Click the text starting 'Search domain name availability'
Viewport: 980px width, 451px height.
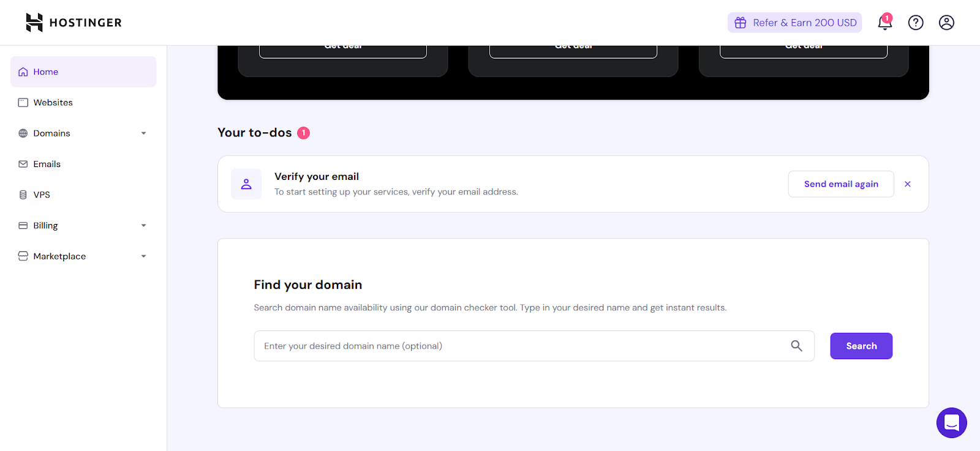tap(490, 307)
